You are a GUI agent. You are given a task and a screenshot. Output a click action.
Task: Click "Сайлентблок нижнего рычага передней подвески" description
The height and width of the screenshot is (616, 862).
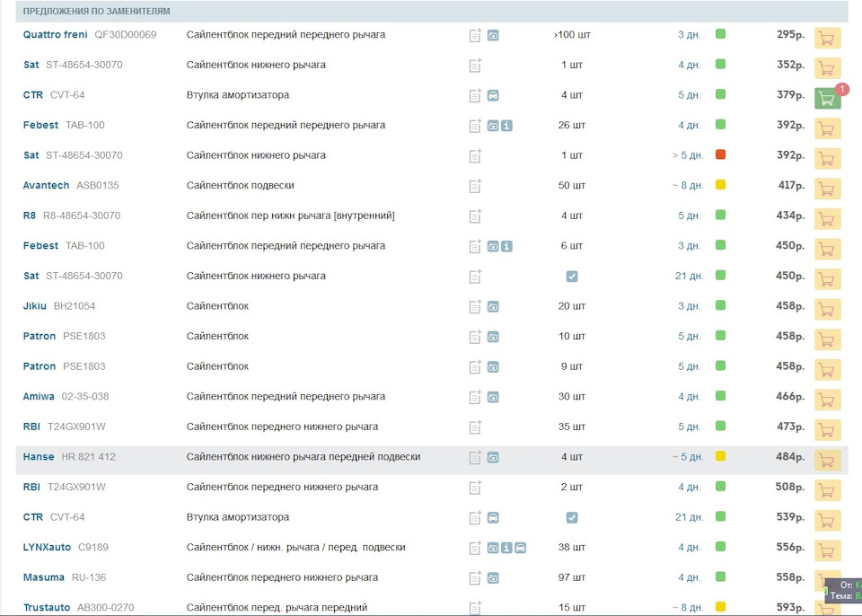click(x=303, y=456)
